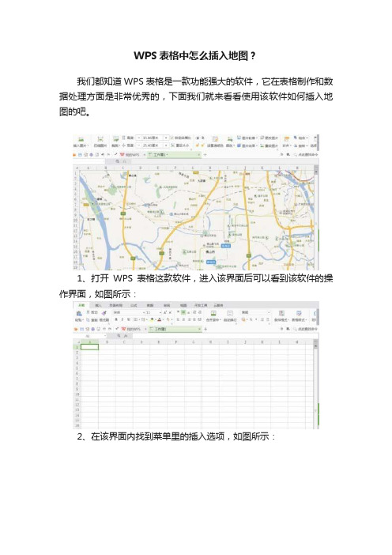
Task: Click the Align icon in map screenshot ribbon
Action: pyautogui.click(x=287, y=139)
